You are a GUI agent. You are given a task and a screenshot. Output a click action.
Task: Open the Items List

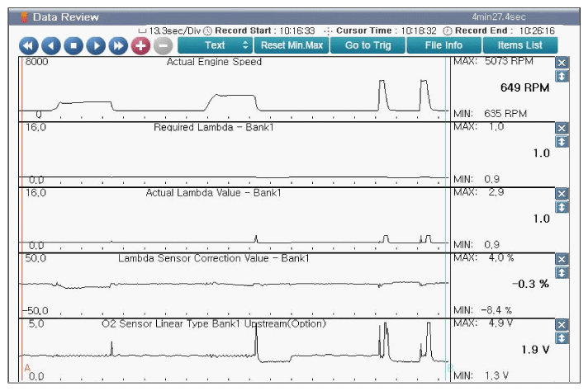pyautogui.click(x=520, y=45)
